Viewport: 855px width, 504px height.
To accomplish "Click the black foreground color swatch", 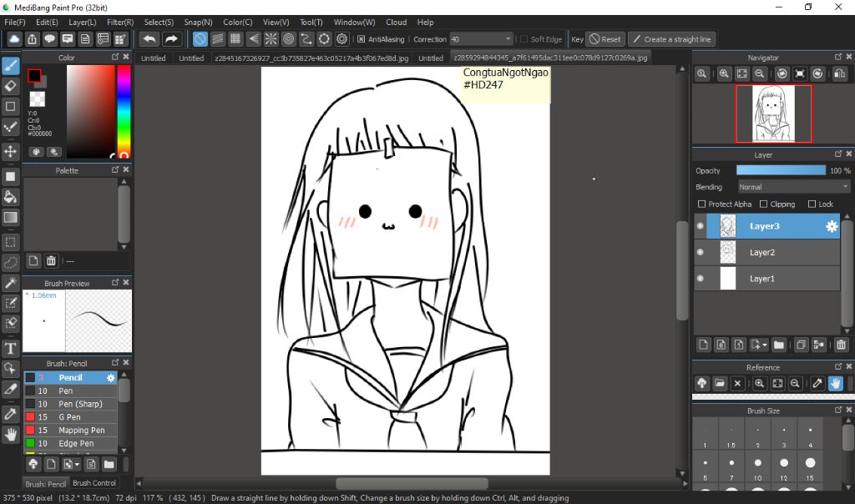I will tap(34, 76).
